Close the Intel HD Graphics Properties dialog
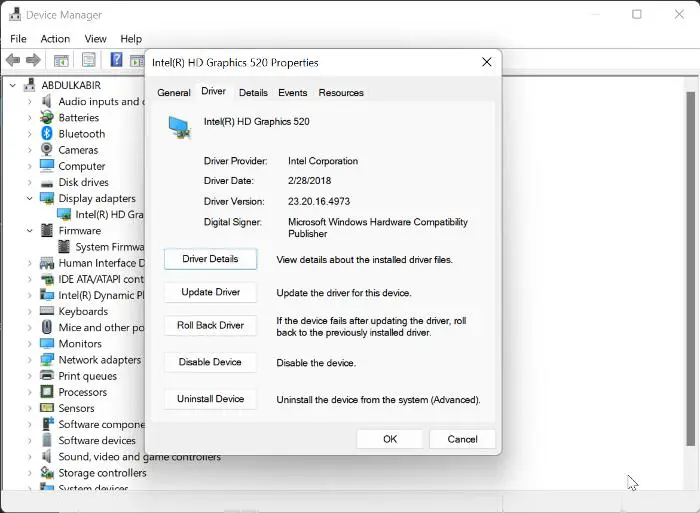Screen dimensions: 700x513 (487, 62)
